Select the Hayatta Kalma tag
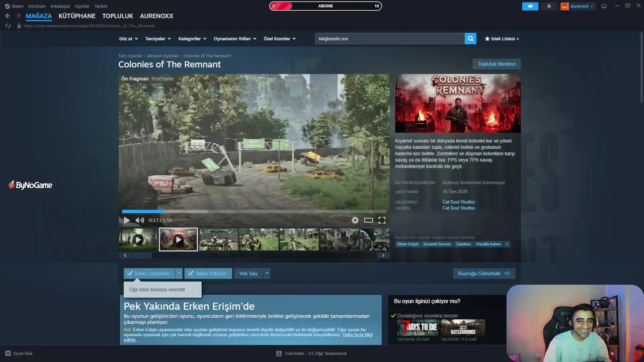The width and height of the screenshot is (644, 362). pyautogui.click(x=488, y=244)
